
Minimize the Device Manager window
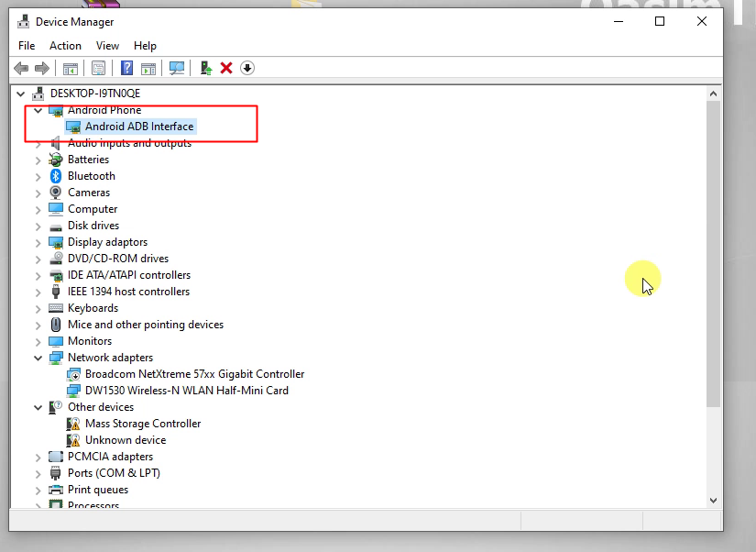click(x=619, y=21)
